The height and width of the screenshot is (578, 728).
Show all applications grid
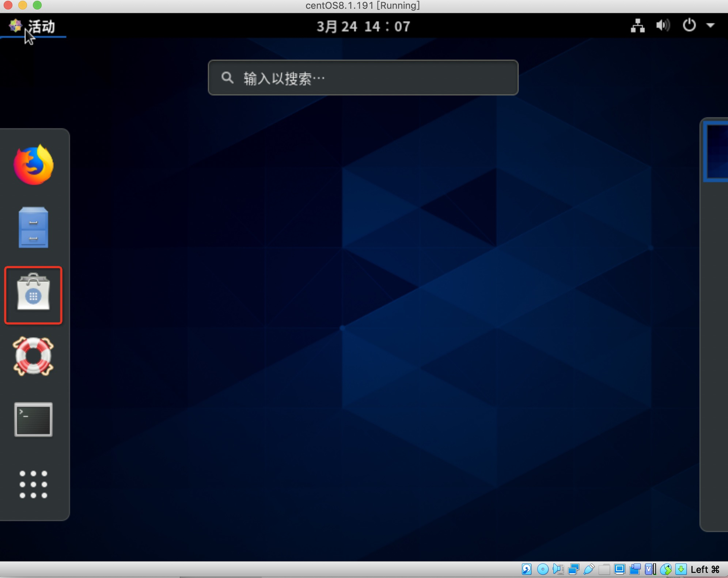tap(33, 484)
